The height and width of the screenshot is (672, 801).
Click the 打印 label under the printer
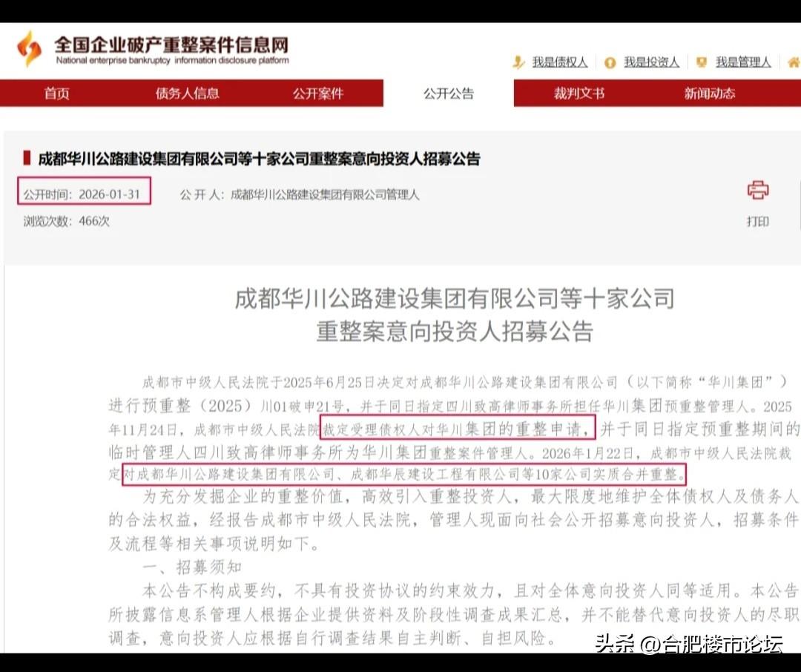click(x=757, y=221)
